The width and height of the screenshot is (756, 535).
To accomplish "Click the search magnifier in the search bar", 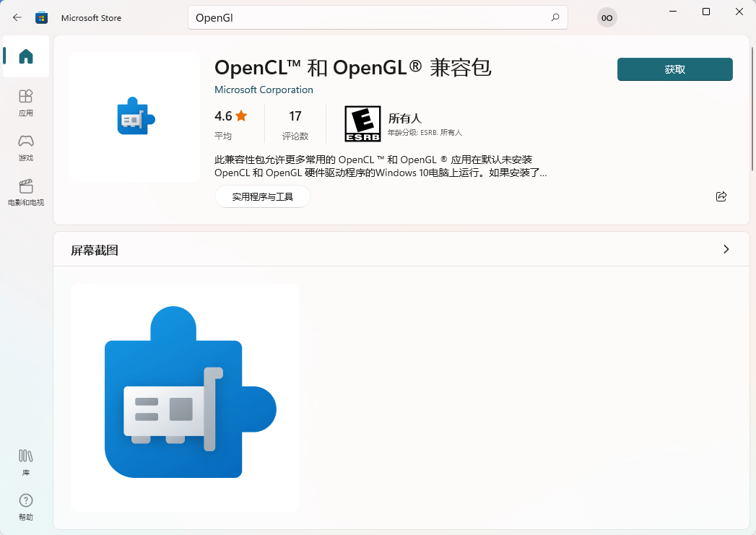I will coord(555,17).
